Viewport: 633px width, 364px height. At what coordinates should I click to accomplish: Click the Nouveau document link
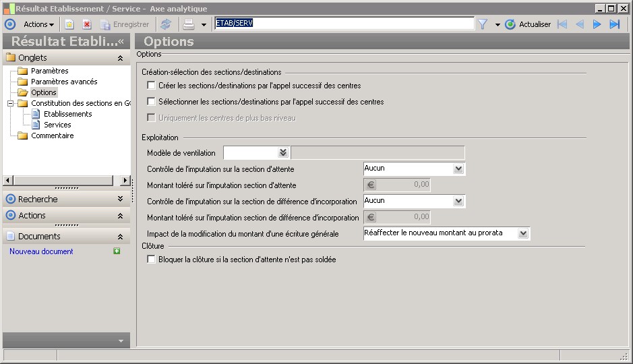[41, 251]
